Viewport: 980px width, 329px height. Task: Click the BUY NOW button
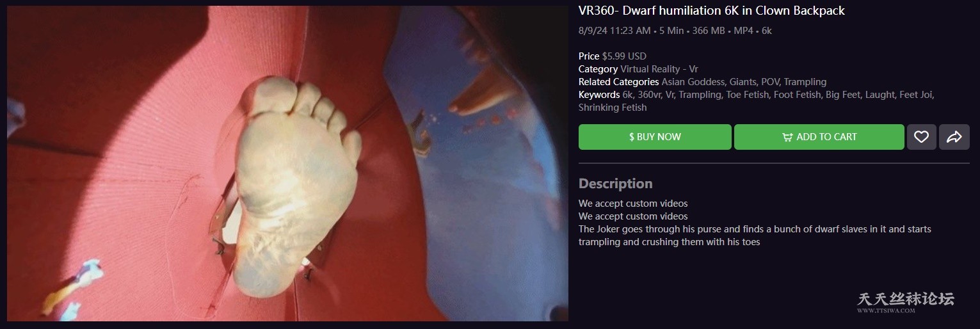pos(655,137)
